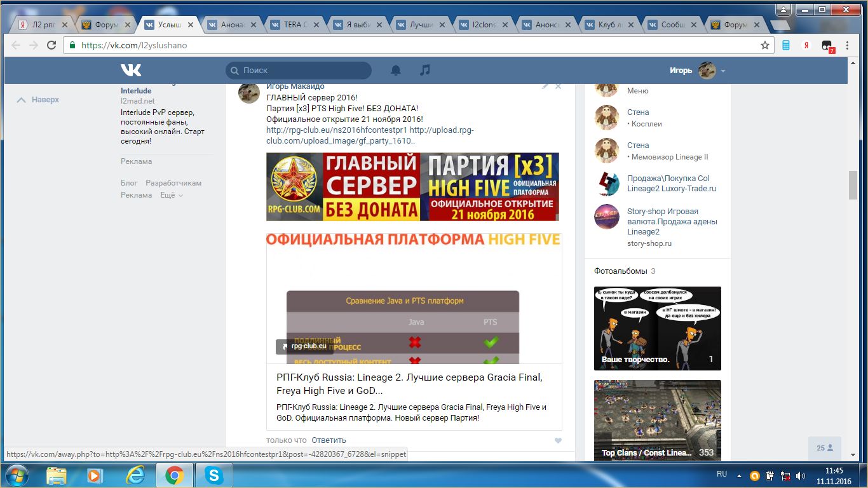Open the friends online counter showing 25
Image resolution: width=868 pixels, height=488 pixels.
[x=825, y=448]
